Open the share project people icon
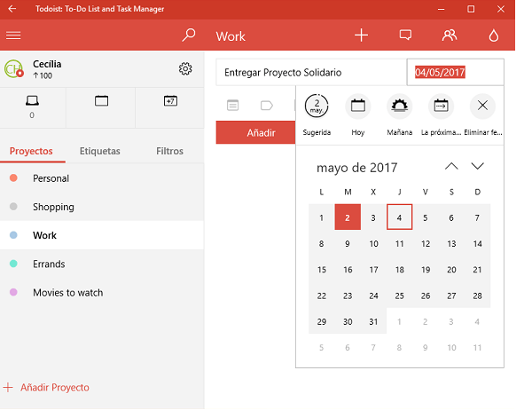Screen dimensions: 532x410 pyautogui.click(x=450, y=35)
